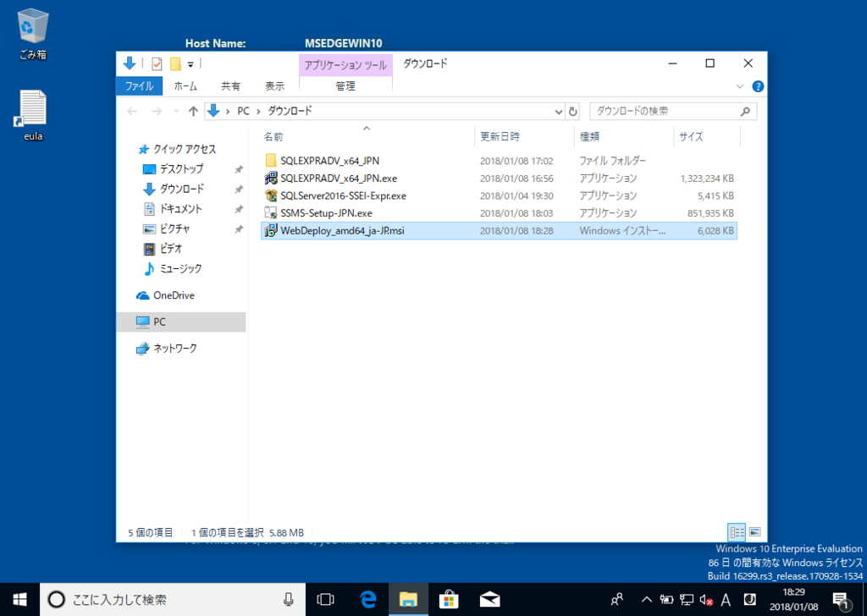Go back with the back arrow

coord(132,112)
